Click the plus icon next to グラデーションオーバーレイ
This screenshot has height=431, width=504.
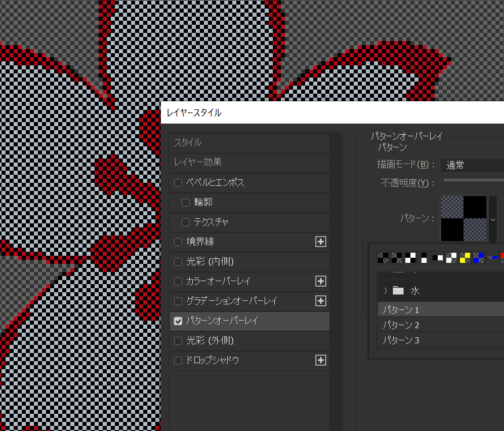(x=320, y=301)
